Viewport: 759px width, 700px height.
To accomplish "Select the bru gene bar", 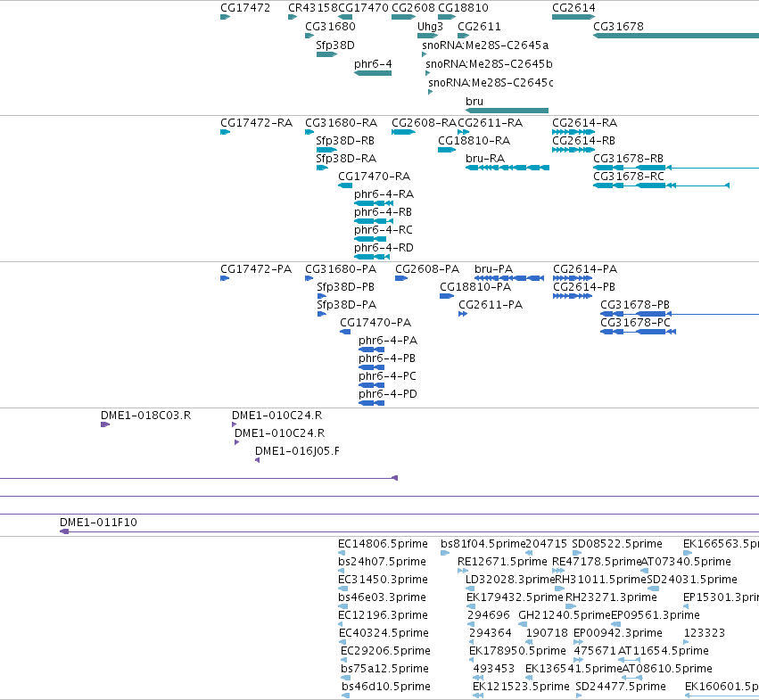I will click(x=507, y=111).
